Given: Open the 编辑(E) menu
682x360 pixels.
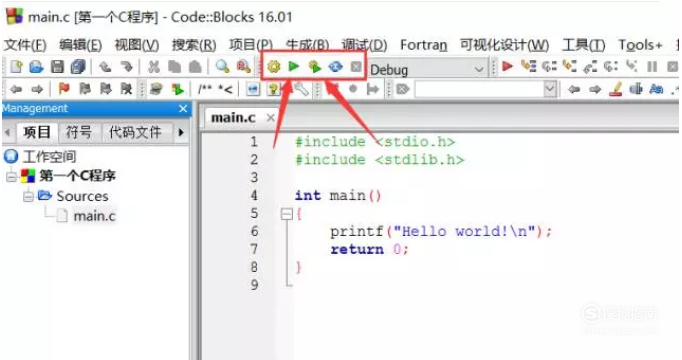Looking at the screenshot, I should (80, 45).
